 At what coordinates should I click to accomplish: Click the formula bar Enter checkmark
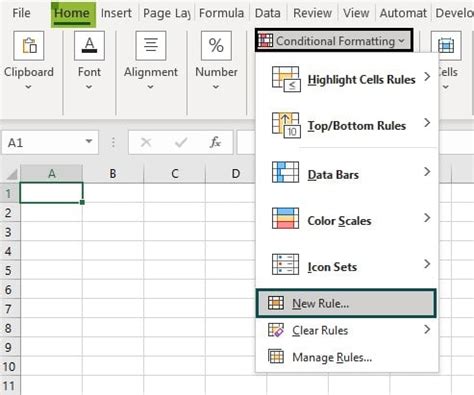click(181, 143)
